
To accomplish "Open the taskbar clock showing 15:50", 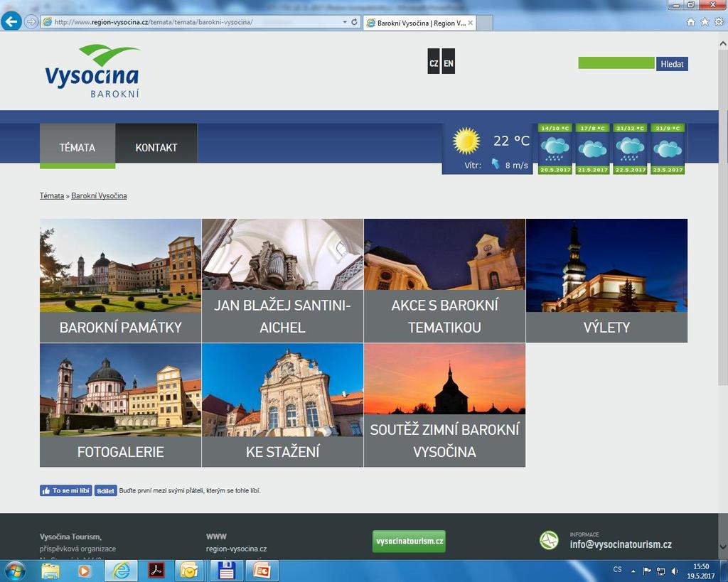I will [701, 571].
